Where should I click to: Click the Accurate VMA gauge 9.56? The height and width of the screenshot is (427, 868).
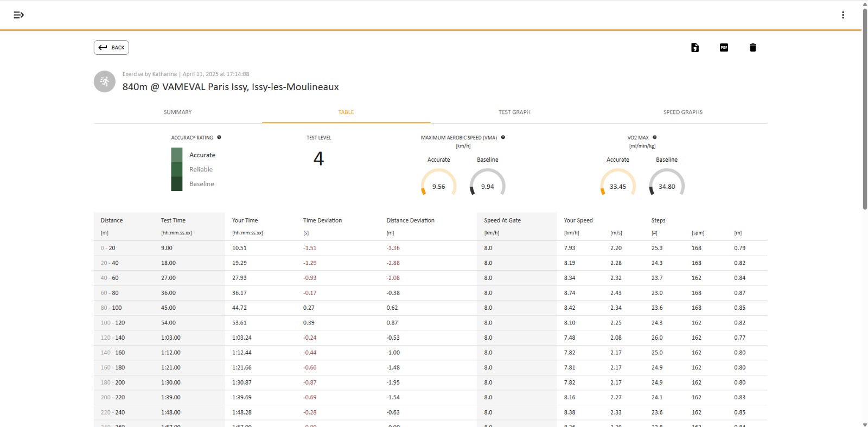coord(438,183)
